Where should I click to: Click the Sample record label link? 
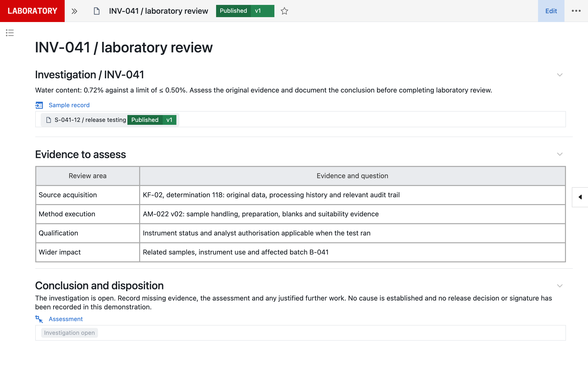tap(69, 105)
